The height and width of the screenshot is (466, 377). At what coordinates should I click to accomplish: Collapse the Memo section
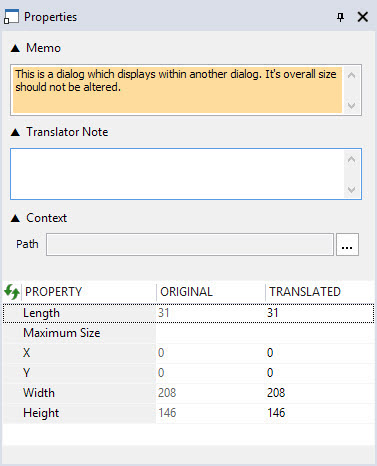pos(15,48)
